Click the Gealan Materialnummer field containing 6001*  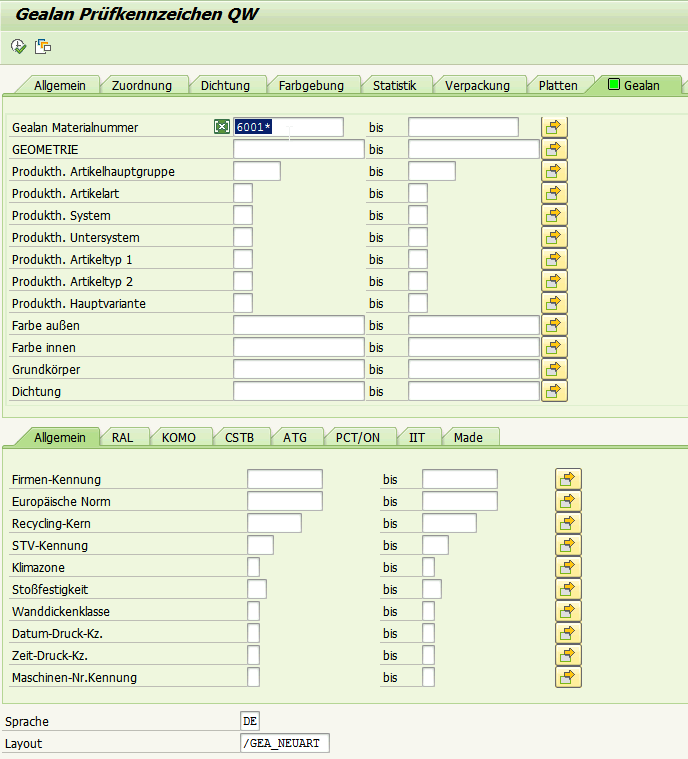click(289, 127)
